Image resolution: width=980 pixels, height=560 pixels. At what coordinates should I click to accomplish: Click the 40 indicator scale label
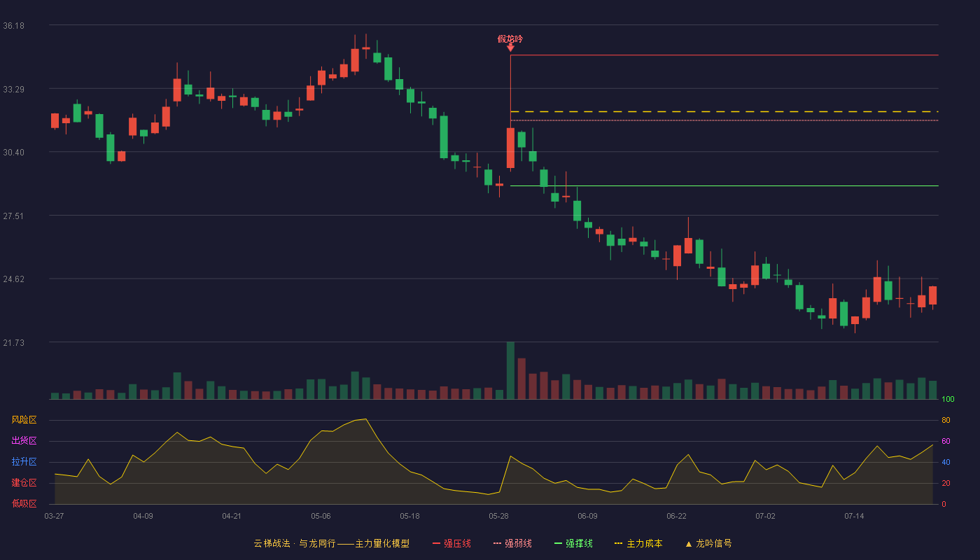(946, 463)
